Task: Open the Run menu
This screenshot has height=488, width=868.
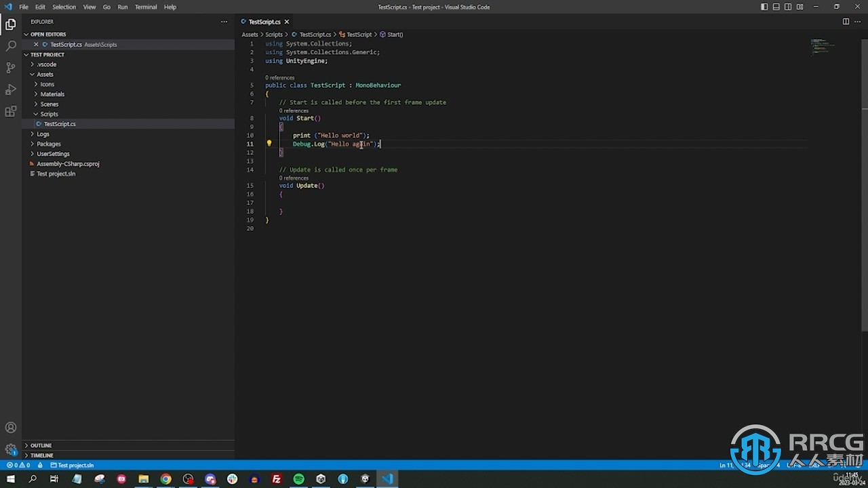Action: [123, 7]
